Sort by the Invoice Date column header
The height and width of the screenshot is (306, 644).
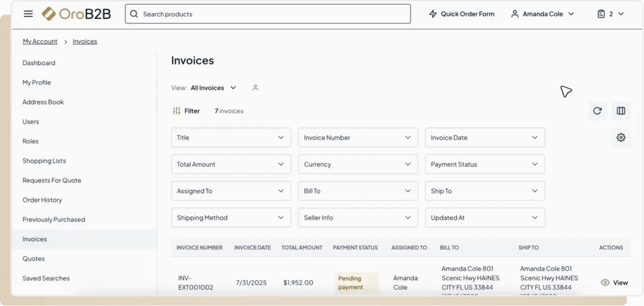[x=252, y=247]
